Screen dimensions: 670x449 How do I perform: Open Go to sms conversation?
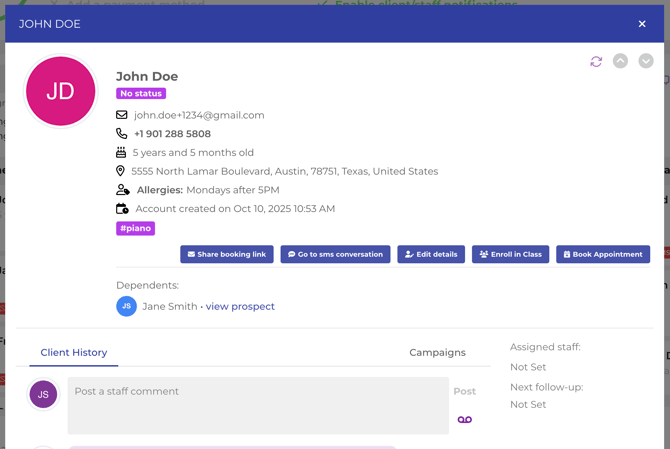click(x=335, y=254)
